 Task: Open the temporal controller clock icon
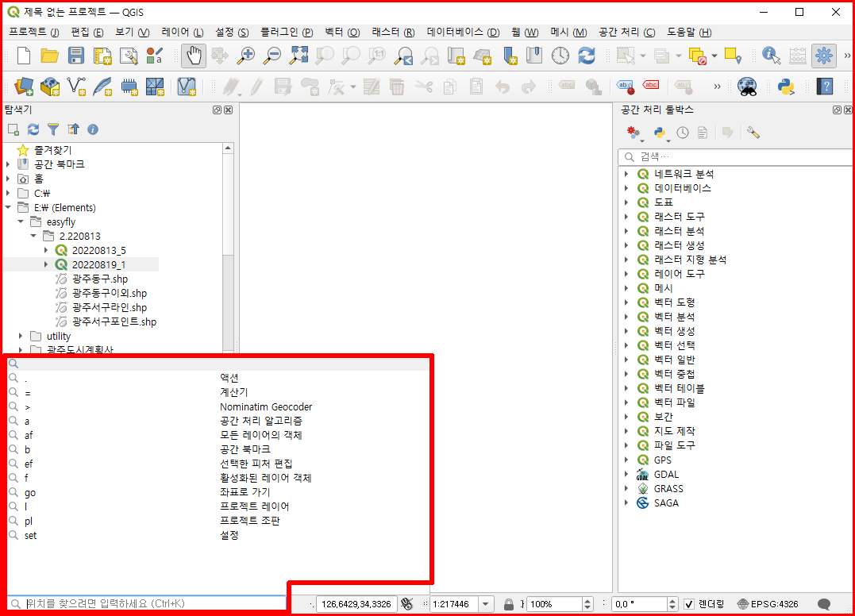560,56
